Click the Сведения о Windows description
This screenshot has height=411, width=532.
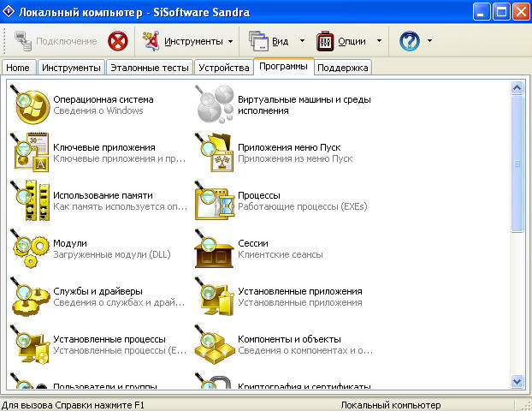pos(98,110)
